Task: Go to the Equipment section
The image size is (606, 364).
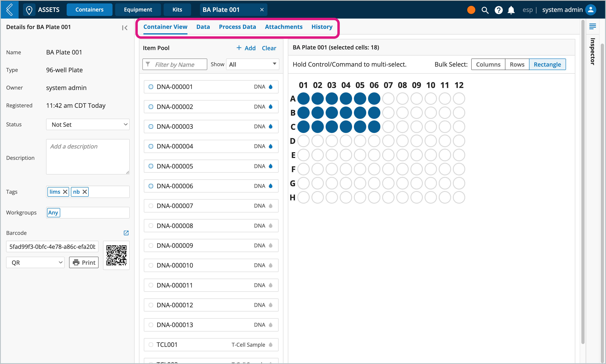Action: coord(138,9)
